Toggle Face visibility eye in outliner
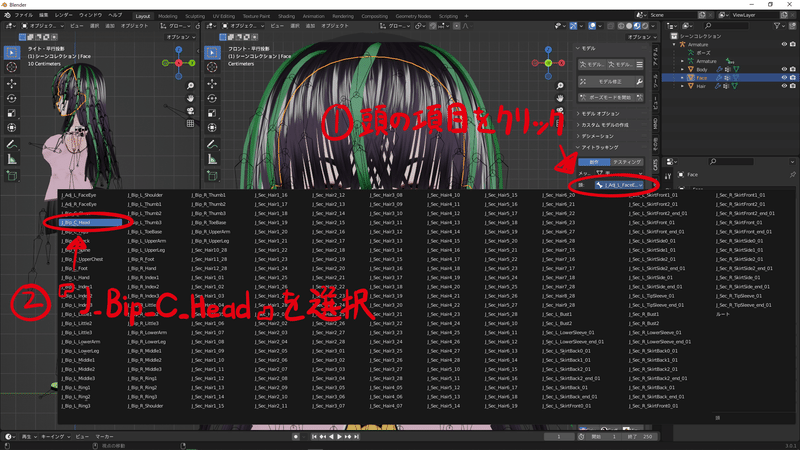Image resolution: width=800 pixels, height=450 pixels. (x=784, y=78)
